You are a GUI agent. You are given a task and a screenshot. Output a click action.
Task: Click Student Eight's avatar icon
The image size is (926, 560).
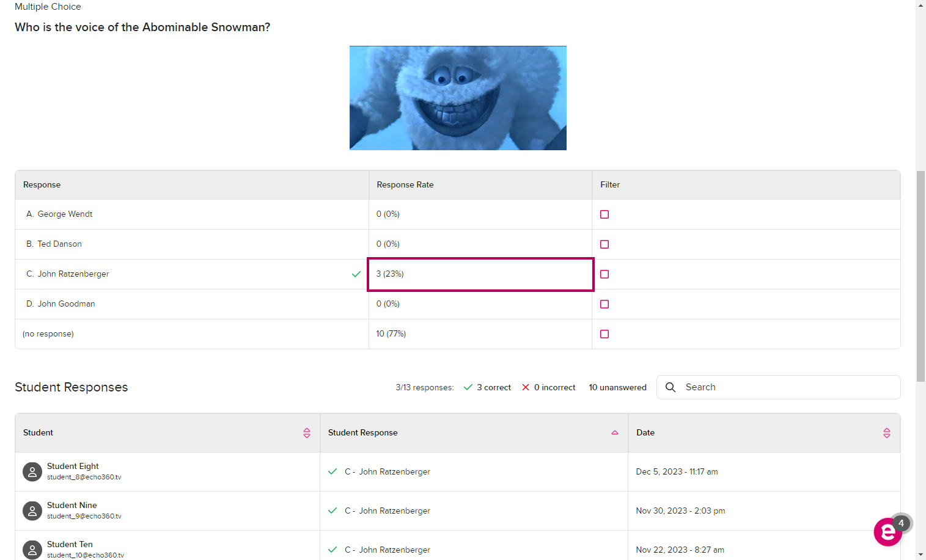coord(32,471)
